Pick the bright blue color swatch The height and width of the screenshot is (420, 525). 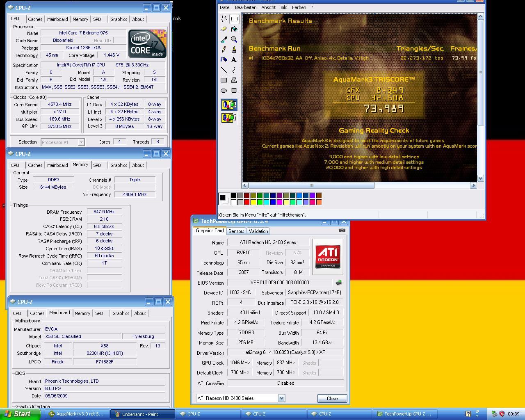pyautogui.click(x=273, y=202)
